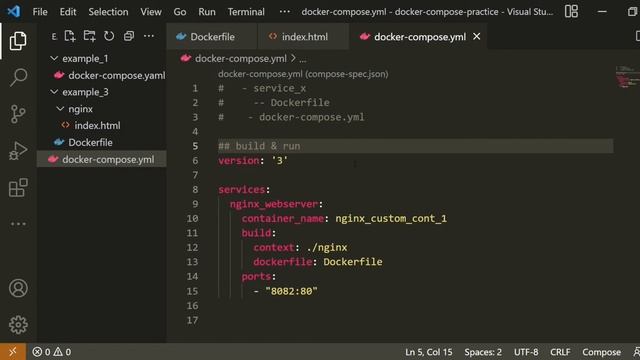Image resolution: width=640 pixels, height=360 pixels.
Task: Click 'nginx_custom_cont_1' value
Action: (391, 219)
